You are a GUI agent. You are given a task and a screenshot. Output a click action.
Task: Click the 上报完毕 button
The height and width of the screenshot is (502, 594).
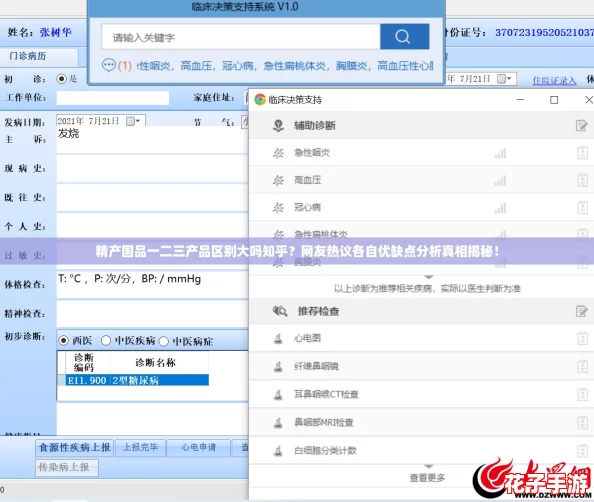coord(141,448)
